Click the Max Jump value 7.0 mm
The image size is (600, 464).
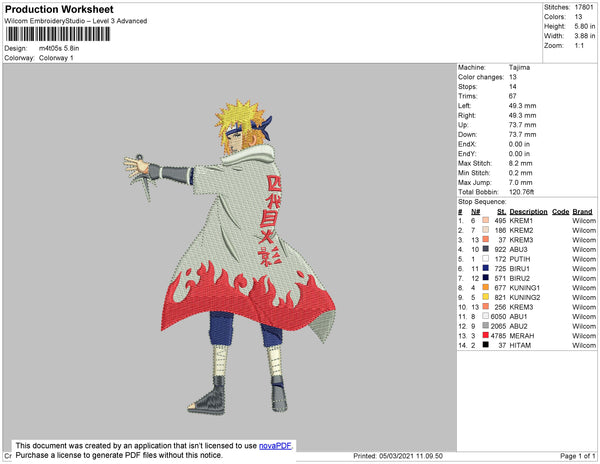click(520, 182)
